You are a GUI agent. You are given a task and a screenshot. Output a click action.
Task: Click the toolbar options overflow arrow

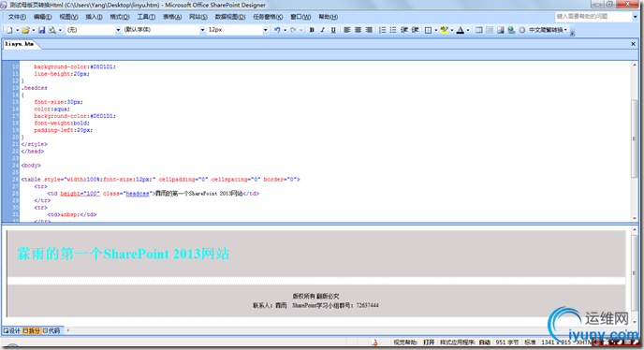pyautogui.click(x=572, y=31)
